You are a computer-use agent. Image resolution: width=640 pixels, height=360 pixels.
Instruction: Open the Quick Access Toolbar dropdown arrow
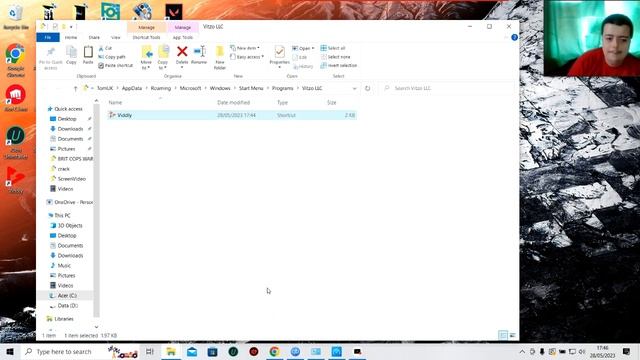click(x=71, y=27)
